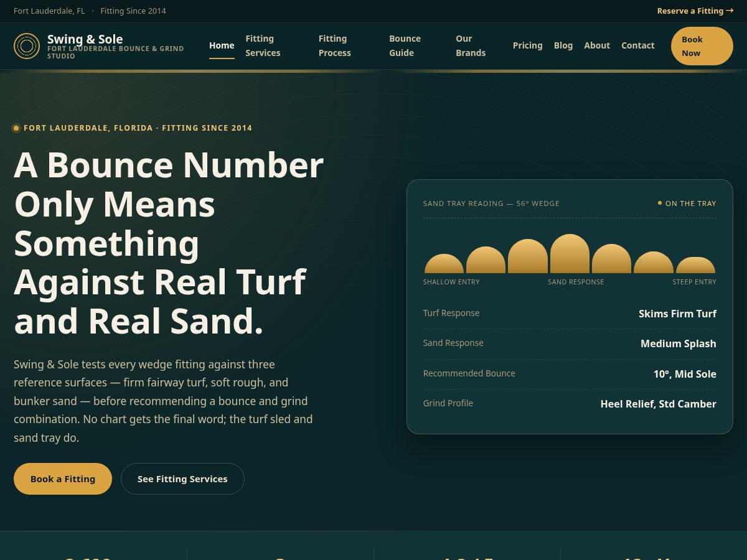Click the 'Medium Splash' value
The height and width of the screenshot is (560, 747).
[679, 343]
